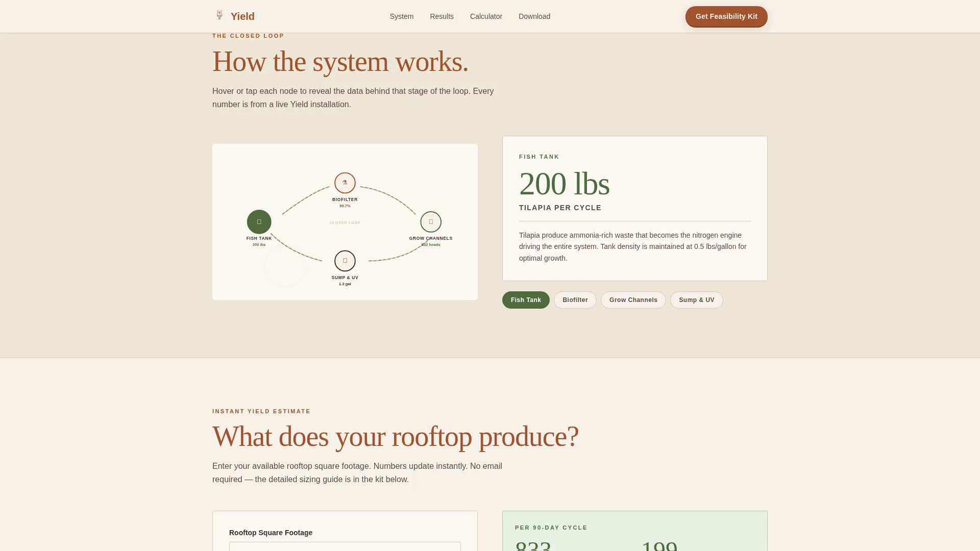The image size is (980, 551).
Task: Click the "TILAPIA PER CYCLE" label
Action: [x=560, y=208]
